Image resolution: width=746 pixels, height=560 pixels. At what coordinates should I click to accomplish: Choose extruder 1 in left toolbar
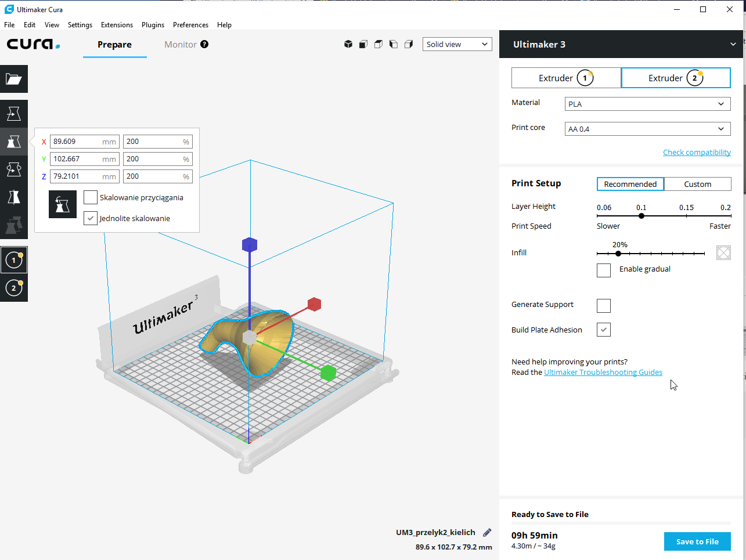coord(14,260)
